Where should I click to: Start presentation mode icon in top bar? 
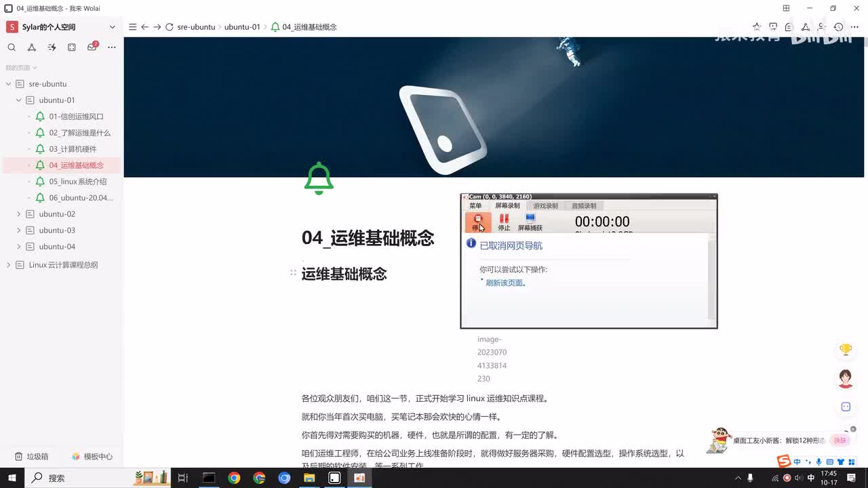pos(773,27)
